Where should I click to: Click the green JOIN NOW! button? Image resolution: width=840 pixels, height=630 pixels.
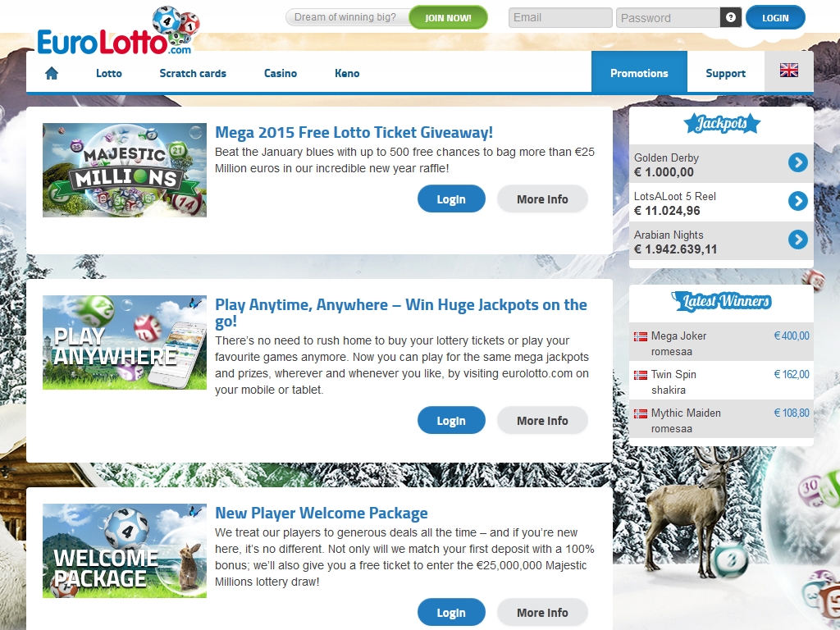(449, 18)
